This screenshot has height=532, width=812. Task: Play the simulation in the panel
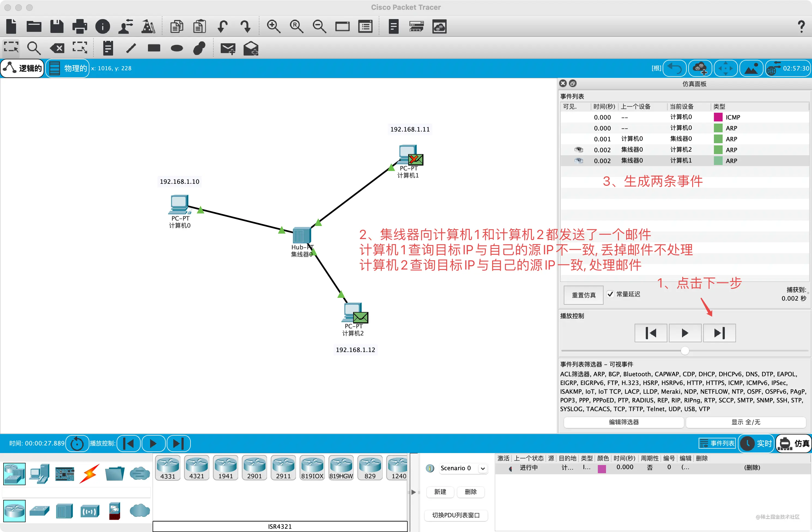point(685,333)
